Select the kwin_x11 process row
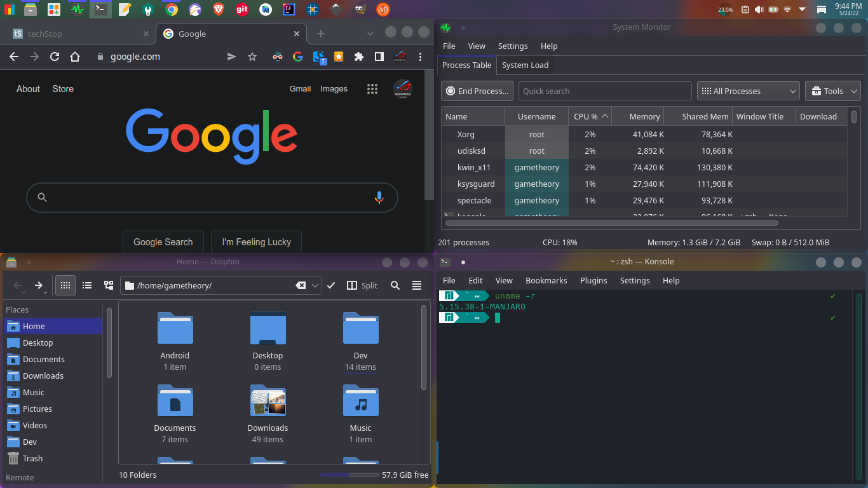 644,167
